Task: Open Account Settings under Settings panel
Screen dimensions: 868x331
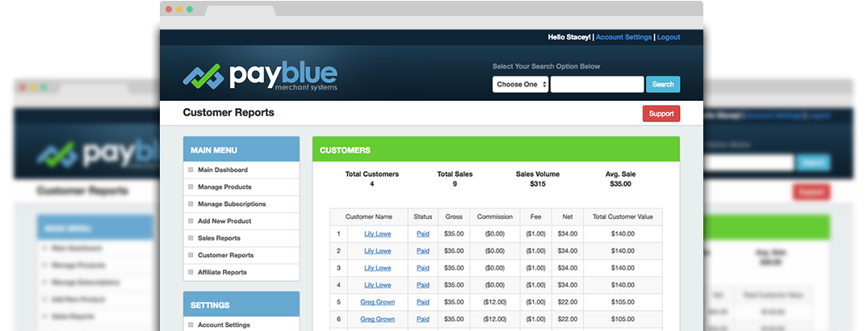Action: 224,325
